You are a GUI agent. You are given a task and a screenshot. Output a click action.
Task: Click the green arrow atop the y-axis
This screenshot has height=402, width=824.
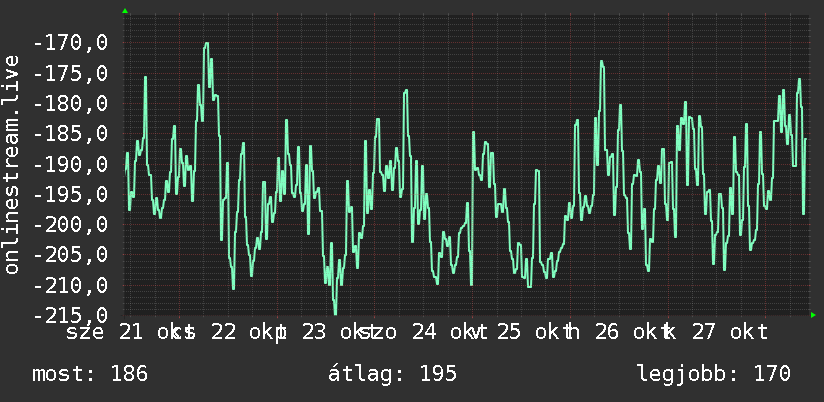coord(125,11)
